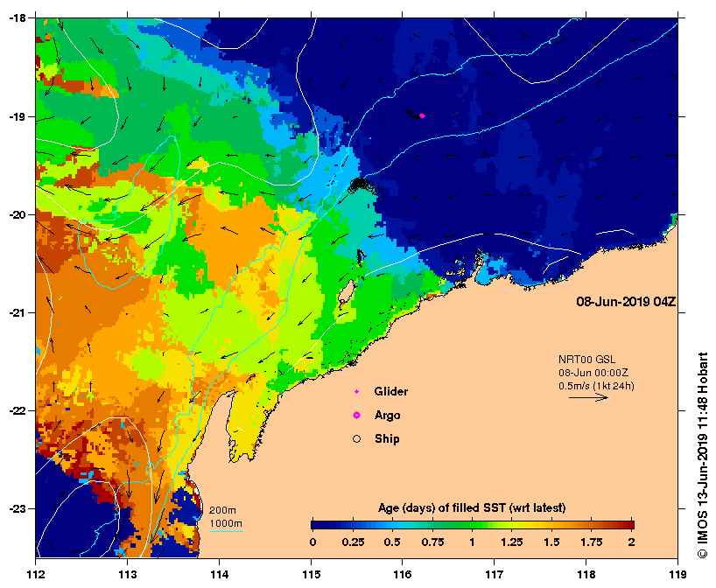
Task: Click the "117" longitude axis label
Action: pyautogui.click(x=495, y=574)
